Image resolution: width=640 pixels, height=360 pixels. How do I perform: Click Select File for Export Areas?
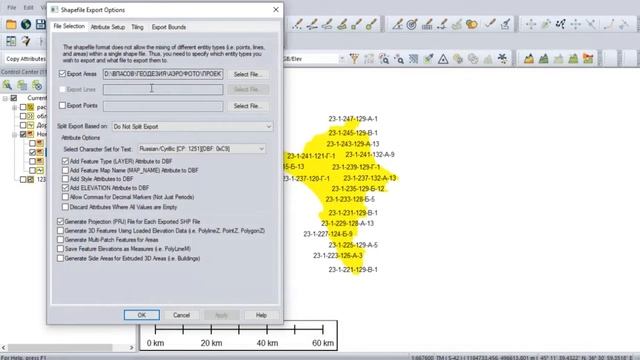coord(248,74)
